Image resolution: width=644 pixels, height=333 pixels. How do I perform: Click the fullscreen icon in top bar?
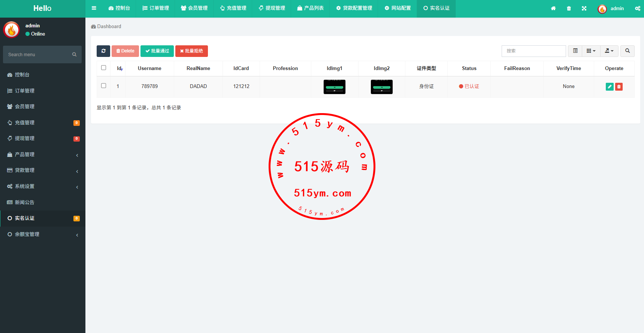pos(584,8)
